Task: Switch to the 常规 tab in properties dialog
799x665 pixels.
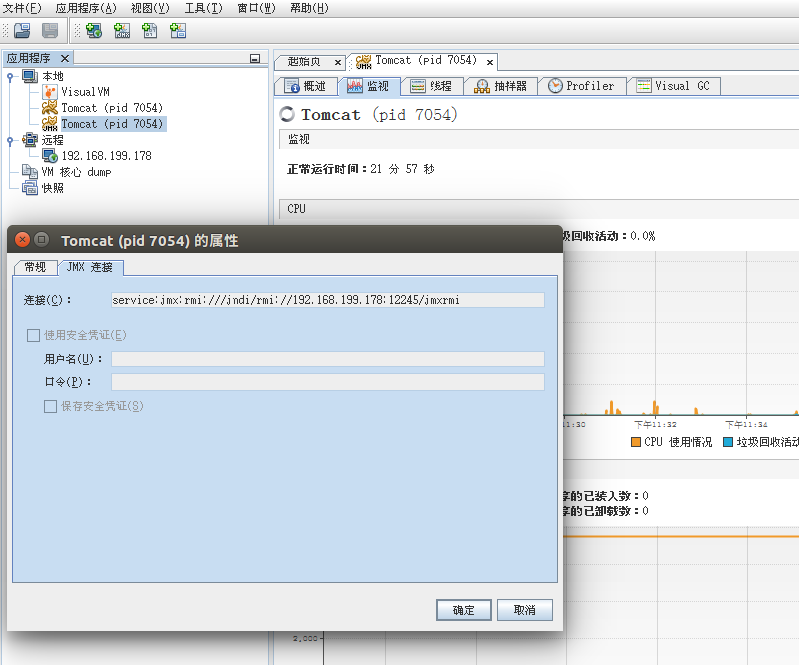Action: [35, 267]
